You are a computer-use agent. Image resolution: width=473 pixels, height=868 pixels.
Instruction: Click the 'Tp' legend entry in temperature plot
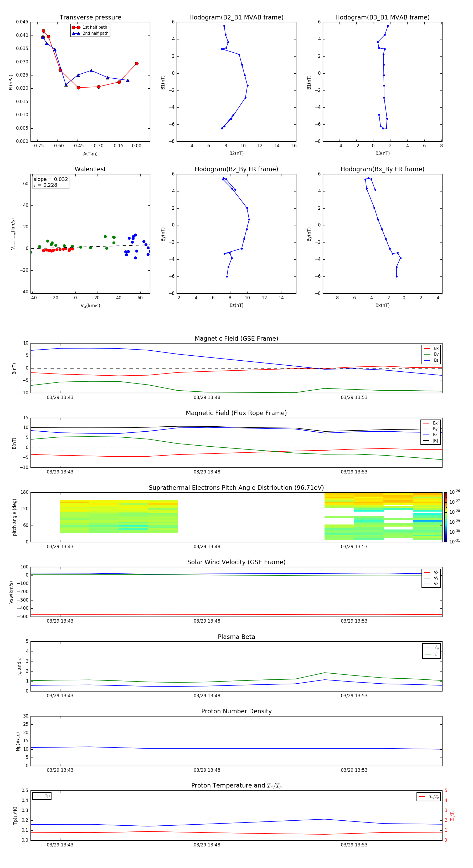pos(42,796)
